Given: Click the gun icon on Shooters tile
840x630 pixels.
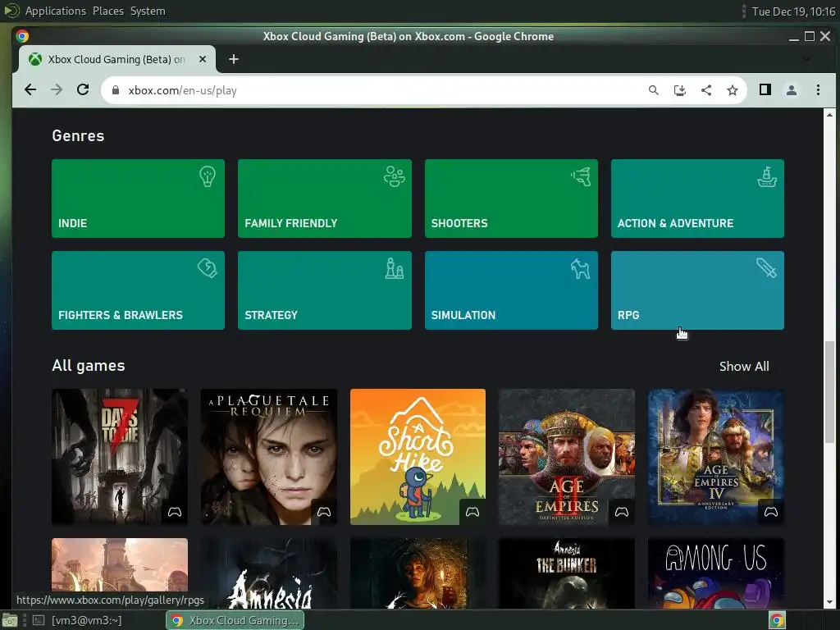Looking at the screenshot, I should 581,176.
